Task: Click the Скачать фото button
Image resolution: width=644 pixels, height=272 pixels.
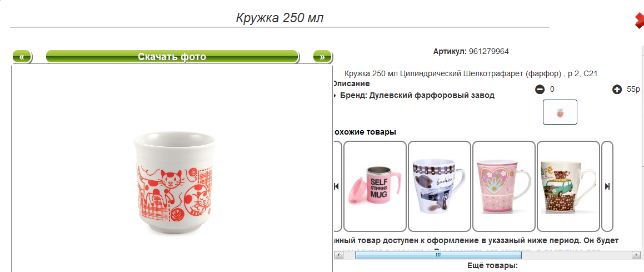Action: [x=172, y=57]
